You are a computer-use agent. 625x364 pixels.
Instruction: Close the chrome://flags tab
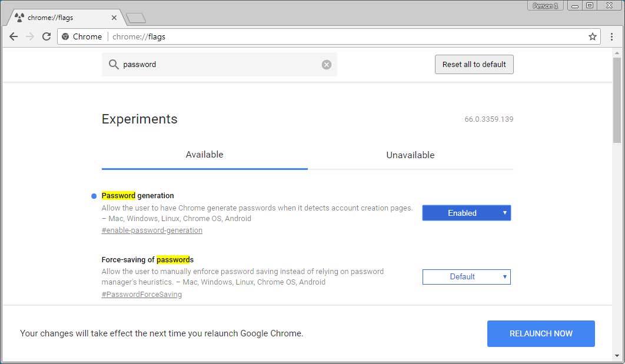click(114, 18)
